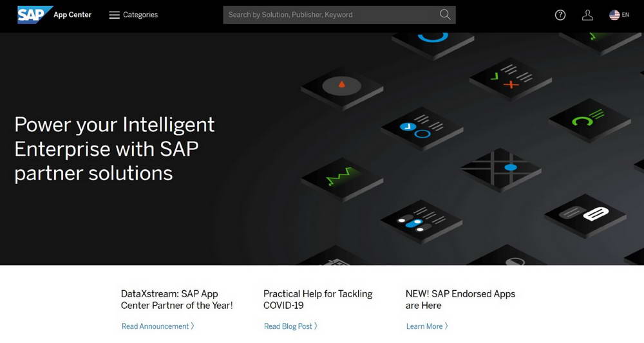Image resolution: width=644 pixels, height=343 pixels.
Task: Open the help question mark icon
Action: (560, 15)
